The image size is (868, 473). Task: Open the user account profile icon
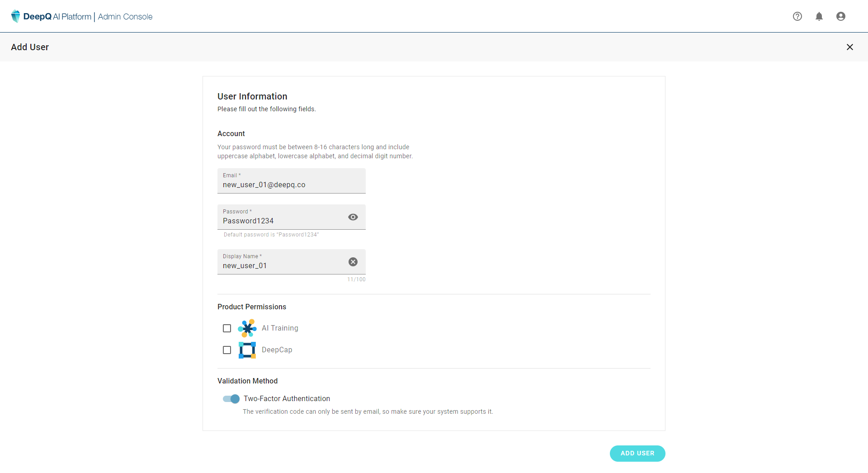[x=841, y=16]
